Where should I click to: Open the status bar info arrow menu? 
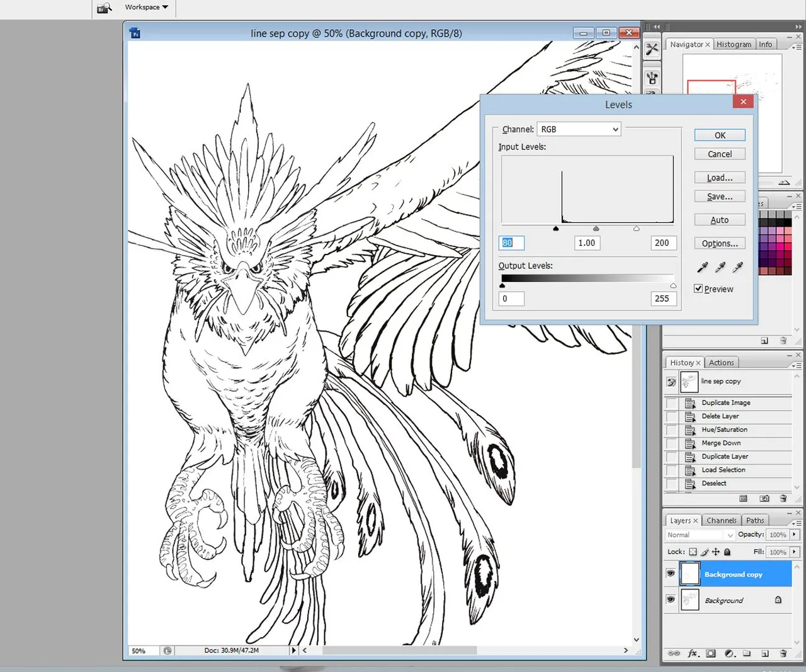tap(293, 650)
